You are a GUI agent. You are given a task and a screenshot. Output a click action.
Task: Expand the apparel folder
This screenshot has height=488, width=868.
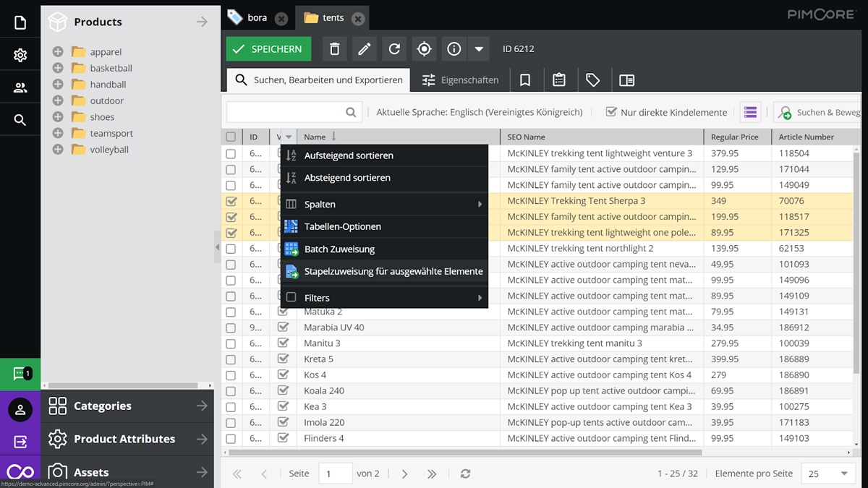coord(58,52)
